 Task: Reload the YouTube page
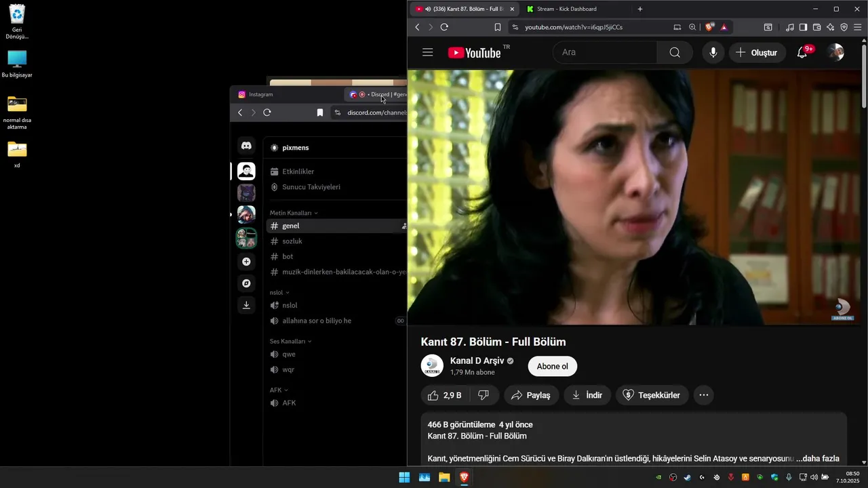pyautogui.click(x=444, y=27)
